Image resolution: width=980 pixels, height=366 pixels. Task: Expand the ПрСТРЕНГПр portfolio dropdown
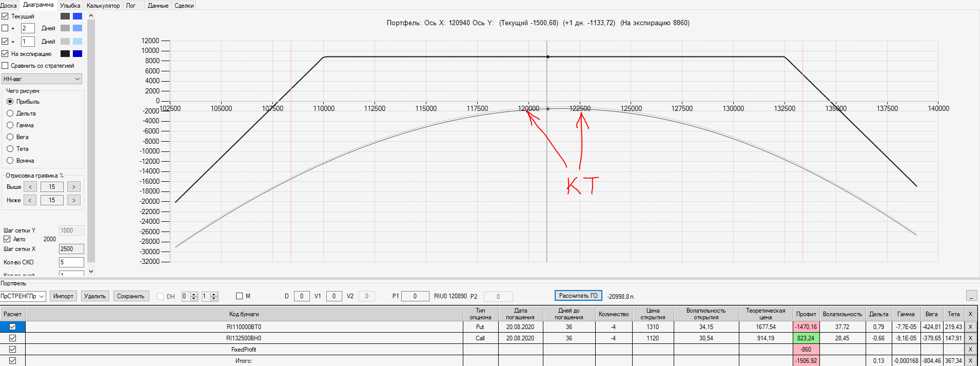click(23, 296)
